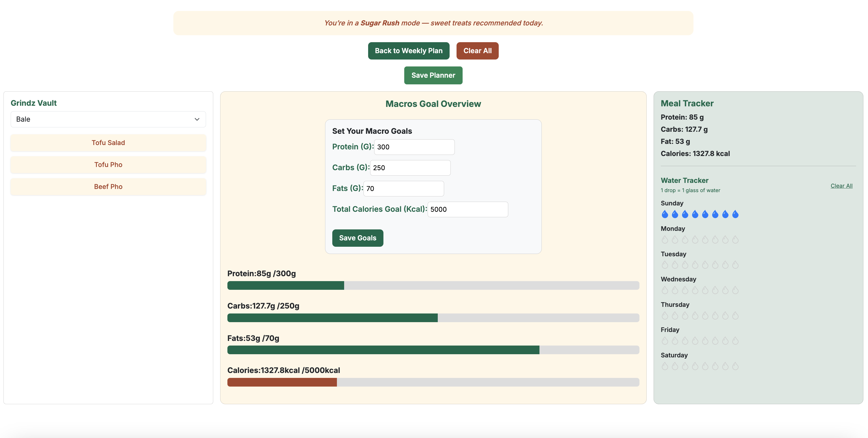
Task: Toggle the first Saturday water drop on
Action: [665, 366]
